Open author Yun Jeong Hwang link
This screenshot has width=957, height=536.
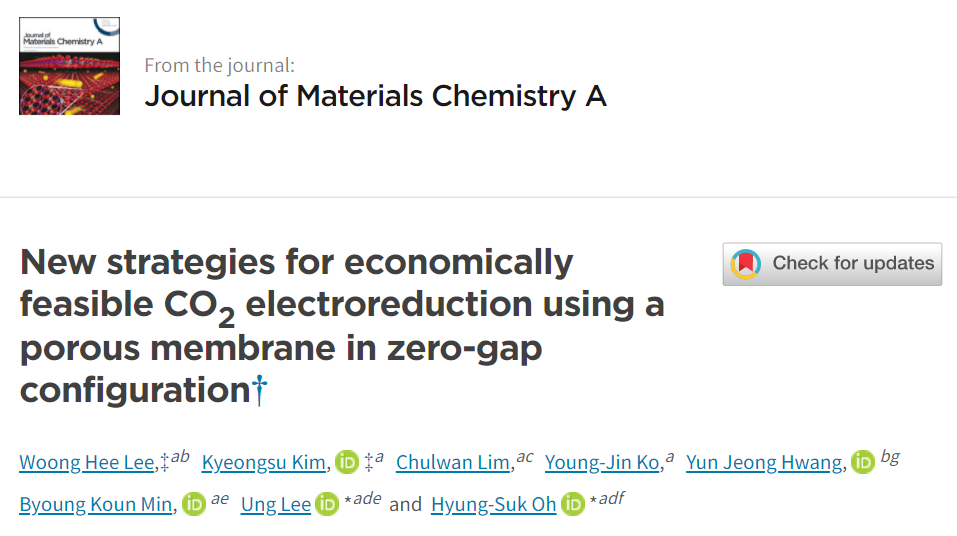[764, 463]
